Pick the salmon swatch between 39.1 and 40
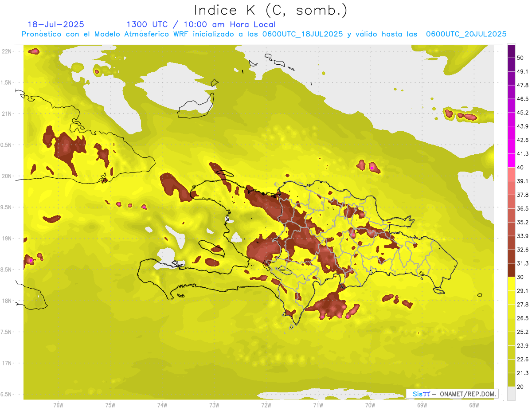The image size is (532, 411). 511,175
